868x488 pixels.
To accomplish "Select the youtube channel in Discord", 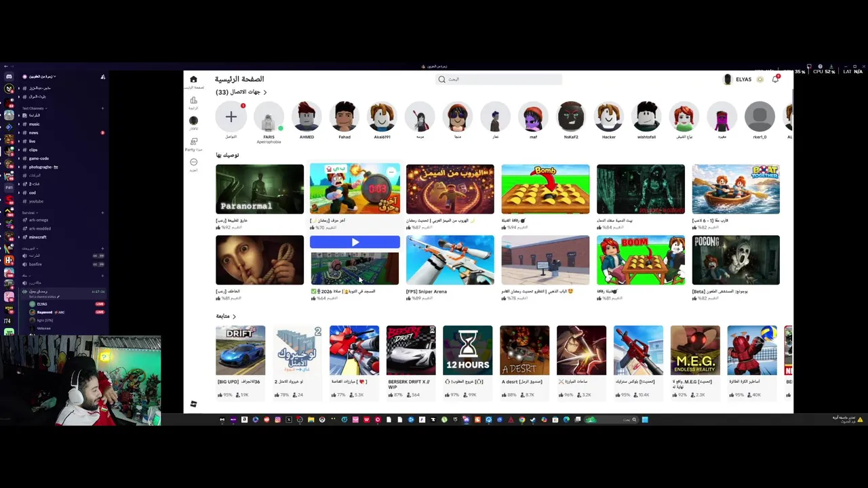I will 36,201.
